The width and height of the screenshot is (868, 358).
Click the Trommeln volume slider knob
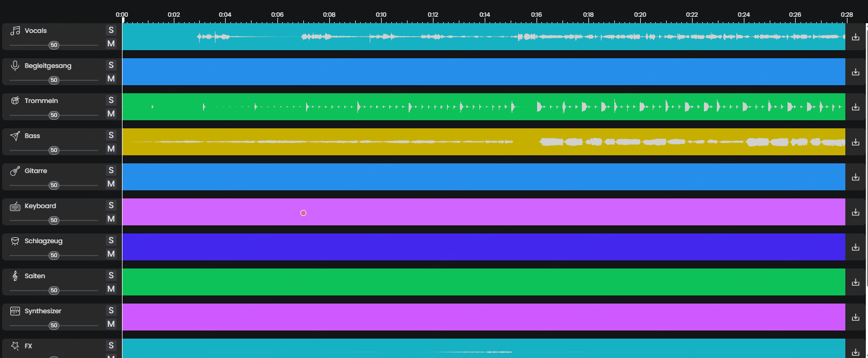54,115
